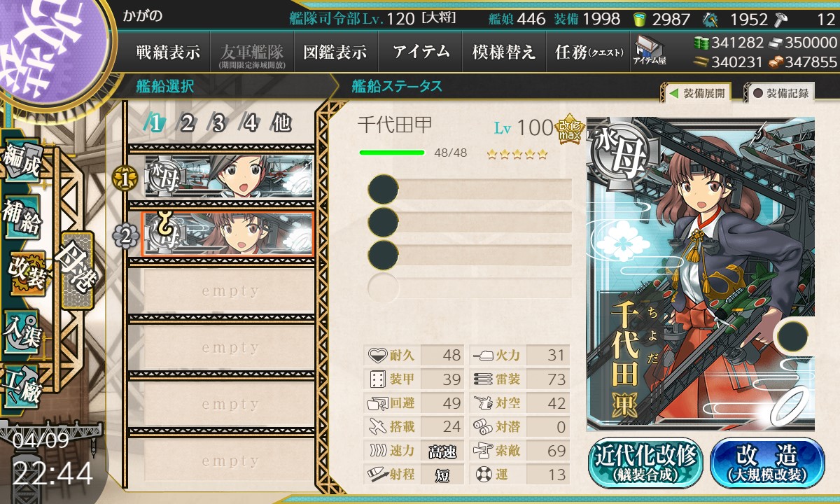Return to 母港 home port button
This screenshot has width=840, height=504.
pyautogui.click(x=76, y=269)
